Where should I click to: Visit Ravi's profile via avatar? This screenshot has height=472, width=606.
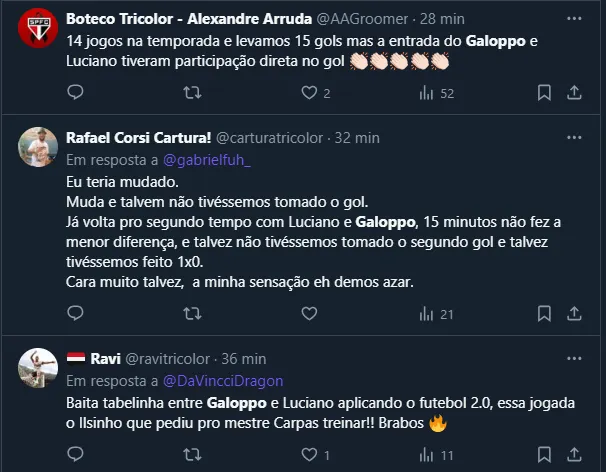pyautogui.click(x=38, y=369)
